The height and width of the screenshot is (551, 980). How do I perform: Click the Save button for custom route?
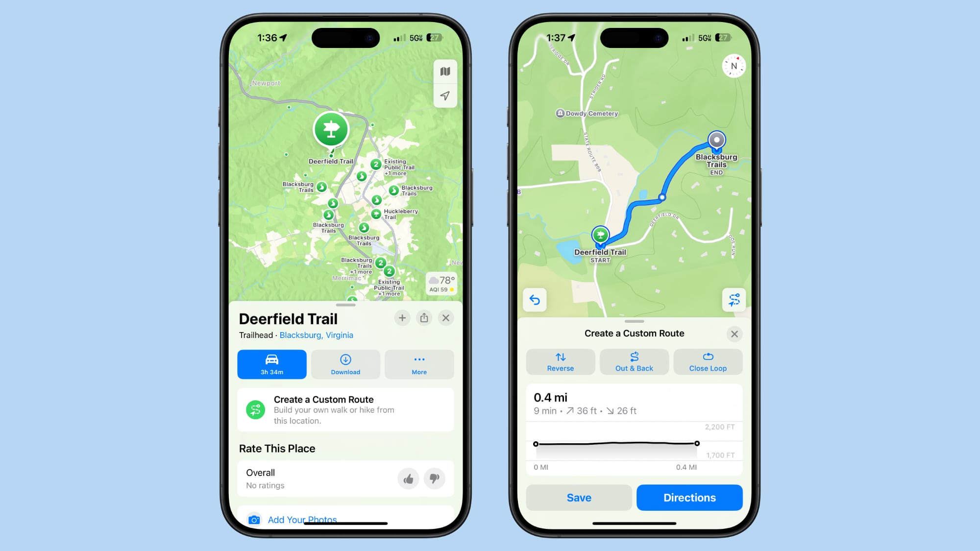pos(579,498)
